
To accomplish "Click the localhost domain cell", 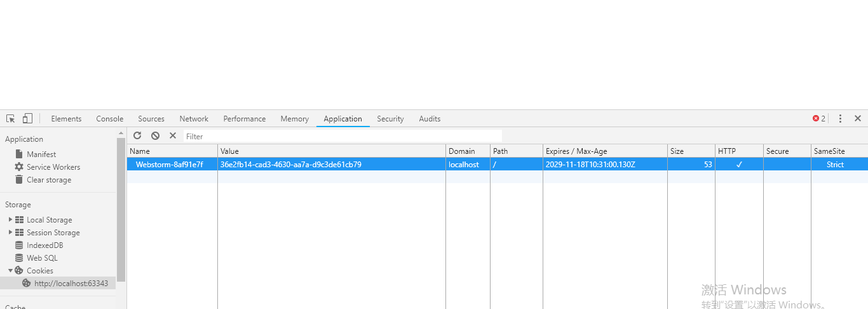I will tap(468, 164).
